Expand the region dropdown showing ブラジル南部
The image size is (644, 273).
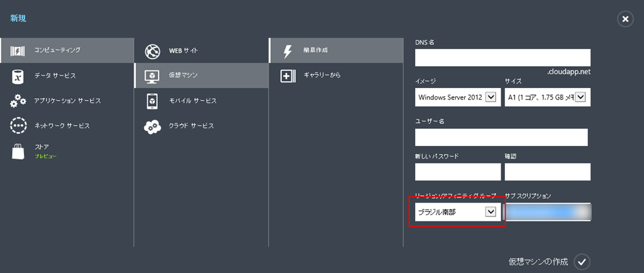(x=491, y=213)
